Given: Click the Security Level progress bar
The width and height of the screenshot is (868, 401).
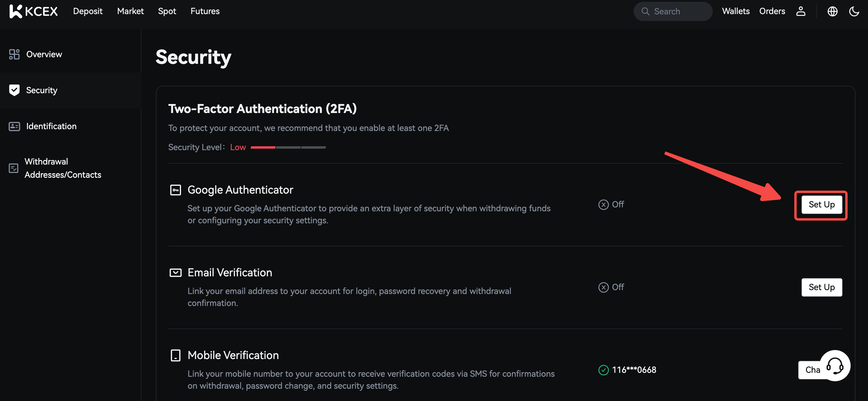Looking at the screenshot, I should pos(288,147).
